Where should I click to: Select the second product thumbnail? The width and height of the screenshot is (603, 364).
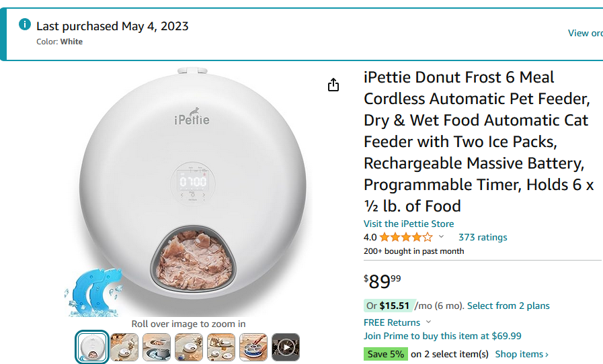[x=124, y=347]
